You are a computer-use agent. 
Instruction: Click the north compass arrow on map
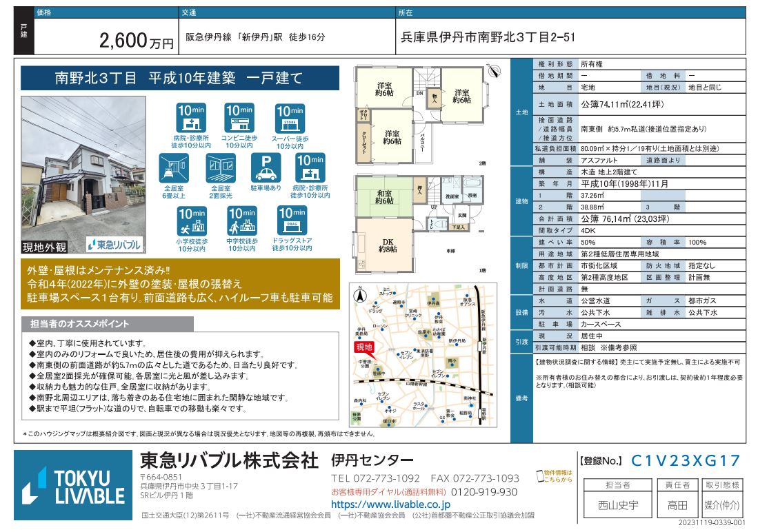[359, 296]
